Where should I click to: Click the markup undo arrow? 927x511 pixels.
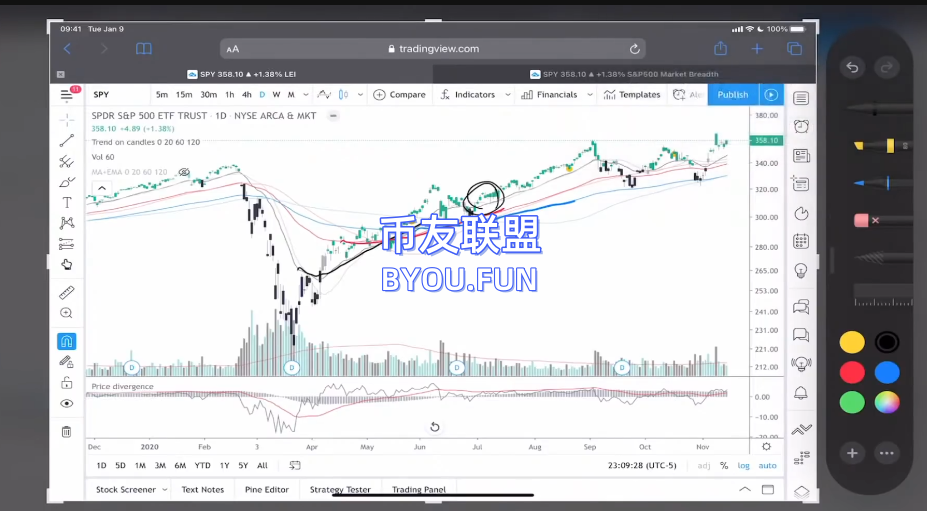coord(852,67)
